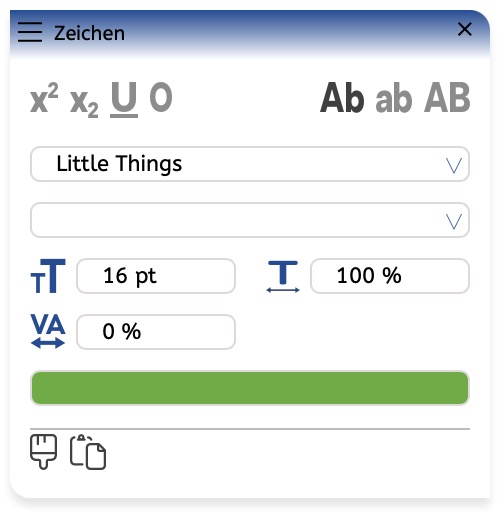Enable outline O text style
This screenshot has height=512, width=500.
[161, 97]
